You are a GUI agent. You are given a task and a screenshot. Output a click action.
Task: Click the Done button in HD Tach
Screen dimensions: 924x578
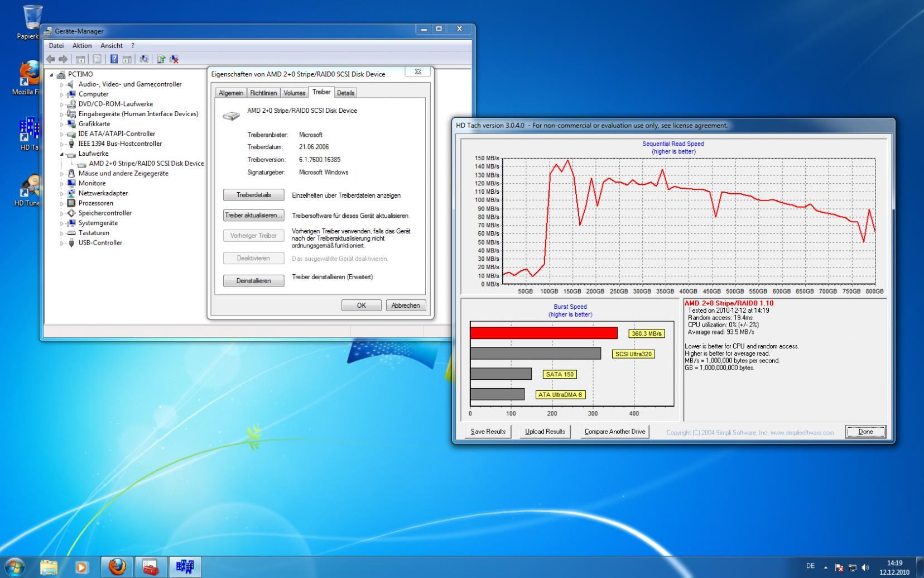865,432
